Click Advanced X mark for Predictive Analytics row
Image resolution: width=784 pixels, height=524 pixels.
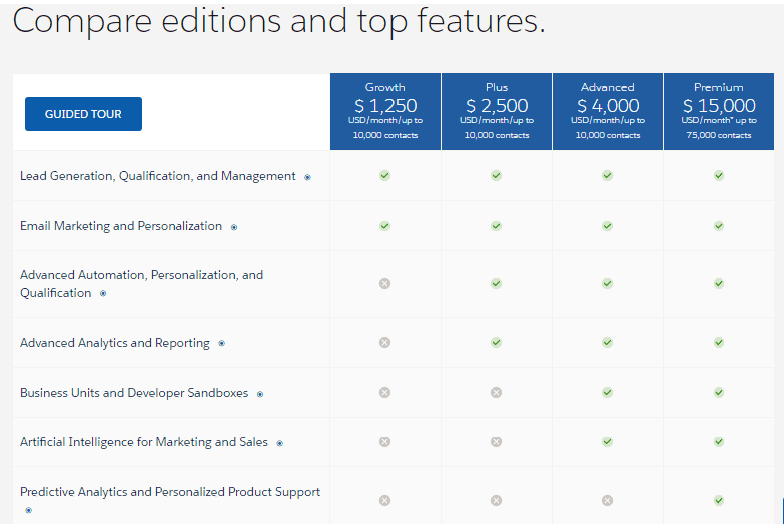pyautogui.click(x=608, y=500)
